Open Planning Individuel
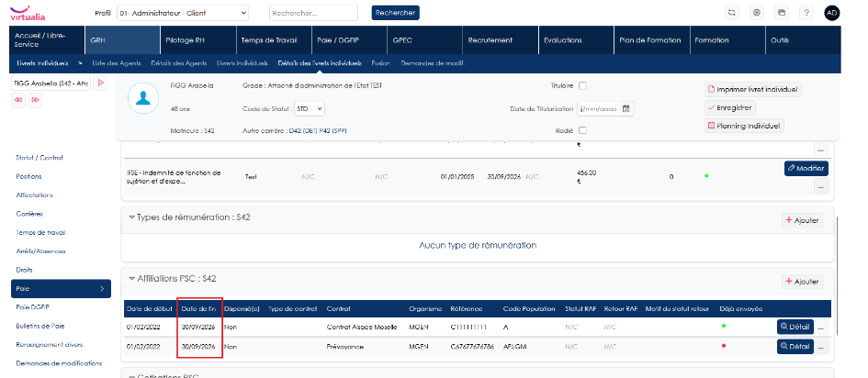Screen dimensions: 868x378 coord(744,126)
